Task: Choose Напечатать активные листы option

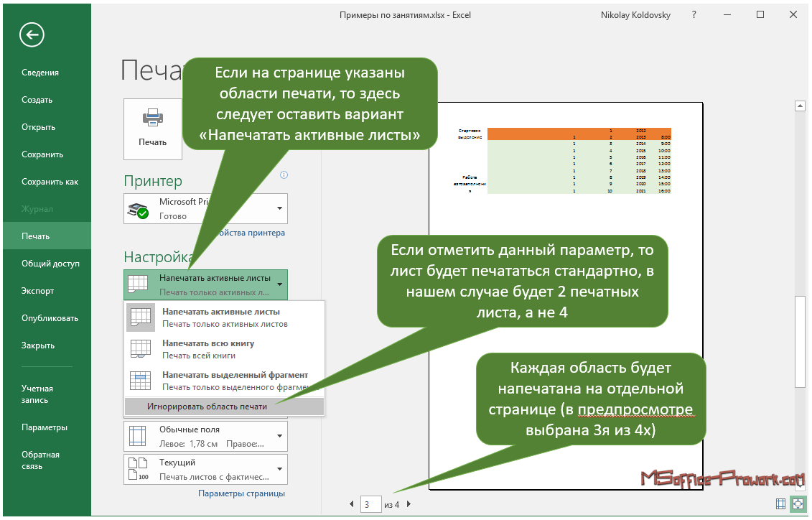Action: click(225, 317)
